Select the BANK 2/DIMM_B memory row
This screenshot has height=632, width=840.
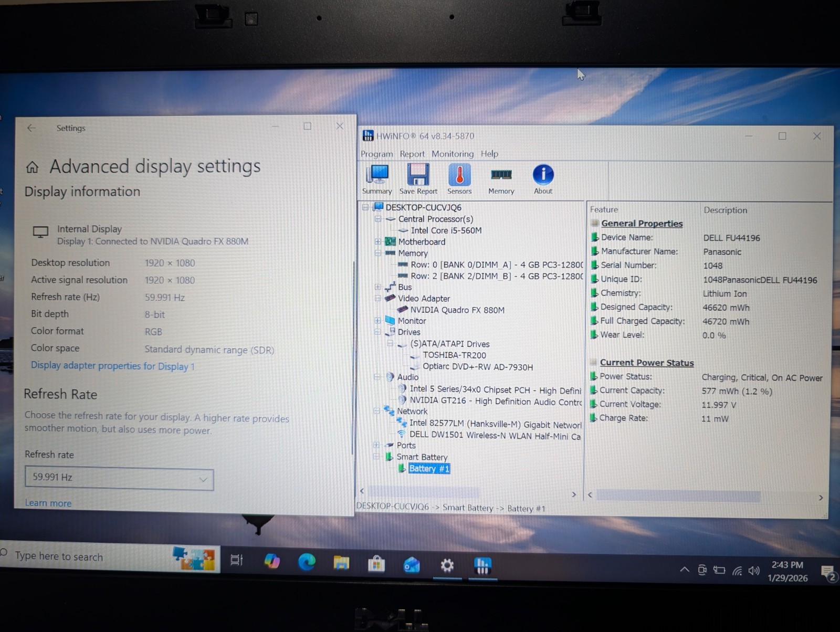click(x=497, y=276)
